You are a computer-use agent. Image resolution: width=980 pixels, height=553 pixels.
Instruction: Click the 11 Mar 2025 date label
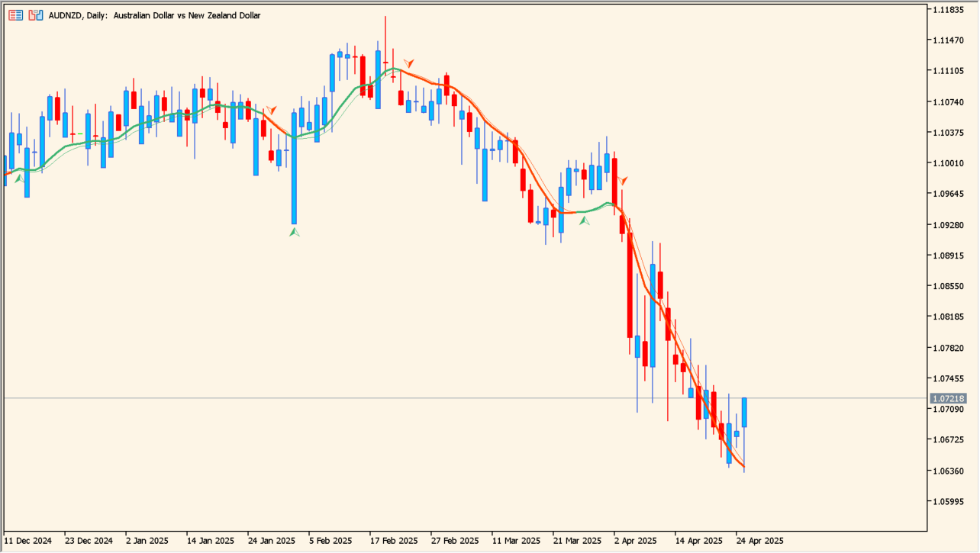(x=516, y=541)
